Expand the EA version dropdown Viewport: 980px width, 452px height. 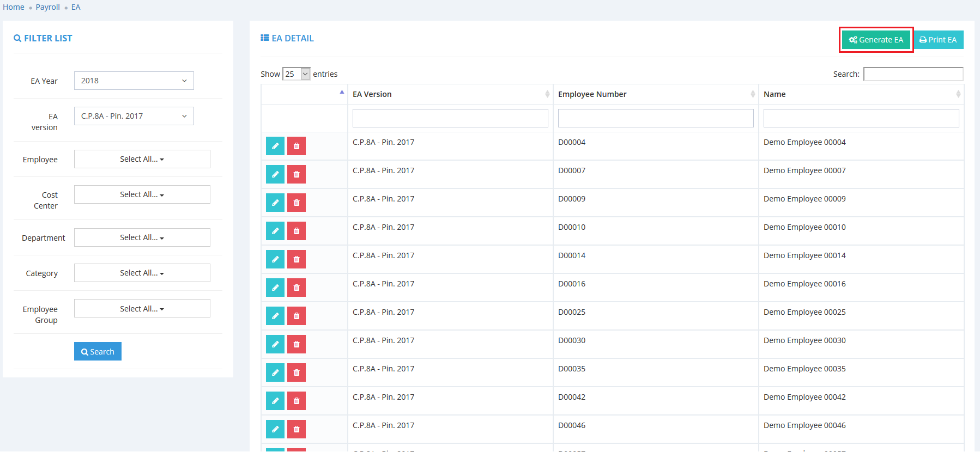(x=134, y=116)
